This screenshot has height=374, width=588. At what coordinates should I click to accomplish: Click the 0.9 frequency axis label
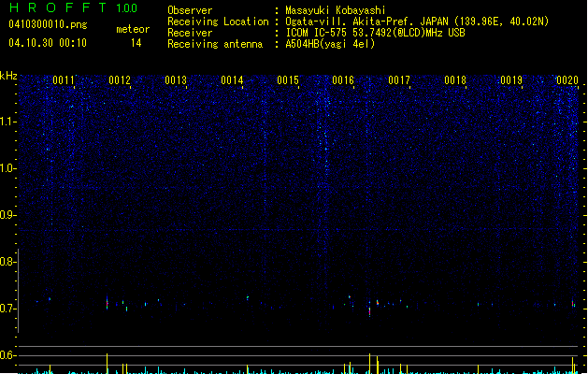pyautogui.click(x=8, y=215)
